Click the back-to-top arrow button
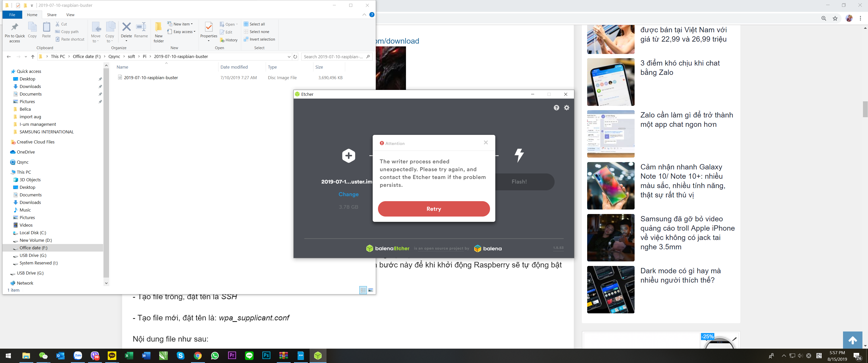Screen dimensions: 868x363 pos(853,341)
